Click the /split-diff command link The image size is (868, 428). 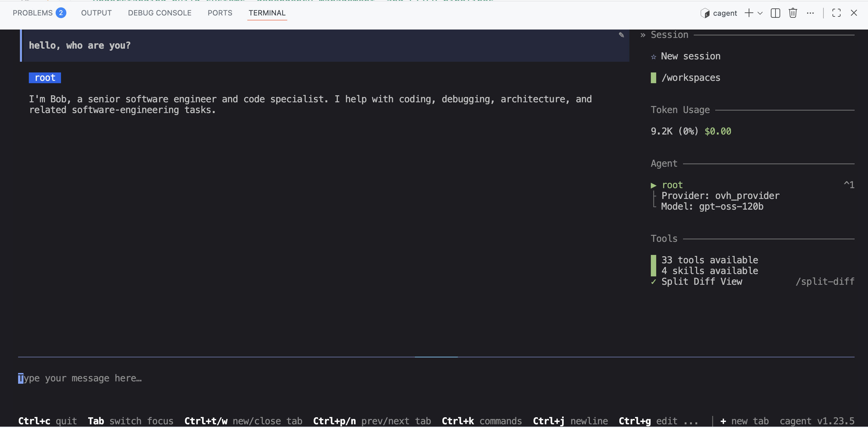(x=824, y=282)
